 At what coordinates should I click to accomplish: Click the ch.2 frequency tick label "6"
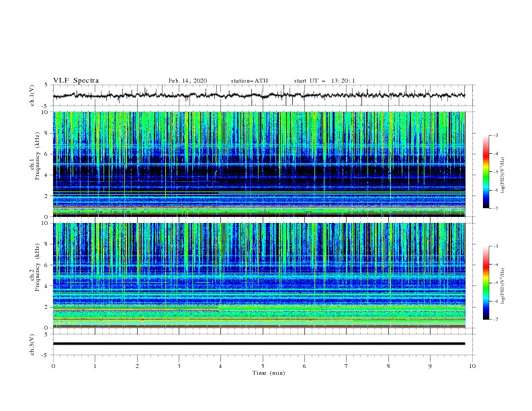point(46,265)
